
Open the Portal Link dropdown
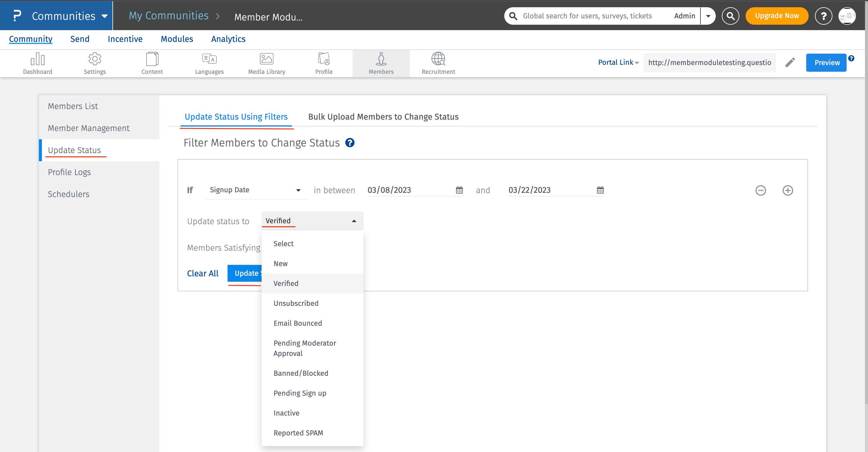tap(618, 63)
